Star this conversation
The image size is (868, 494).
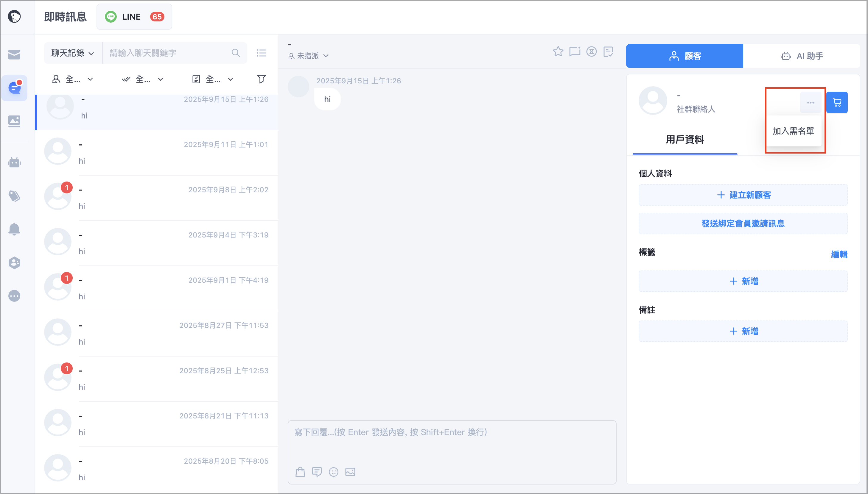pyautogui.click(x=558, y=51)
